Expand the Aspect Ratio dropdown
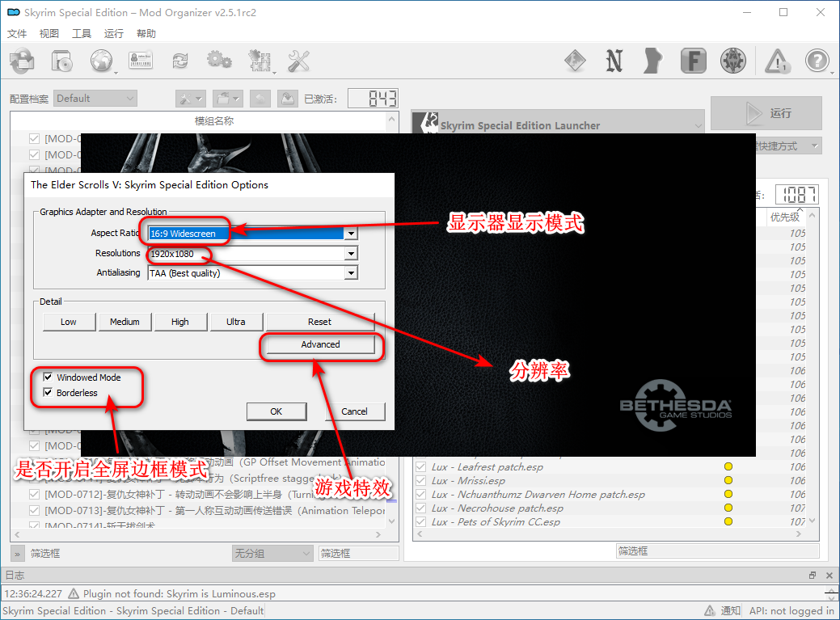The height and width of the screenshot is (620, 840). [350, 234]
